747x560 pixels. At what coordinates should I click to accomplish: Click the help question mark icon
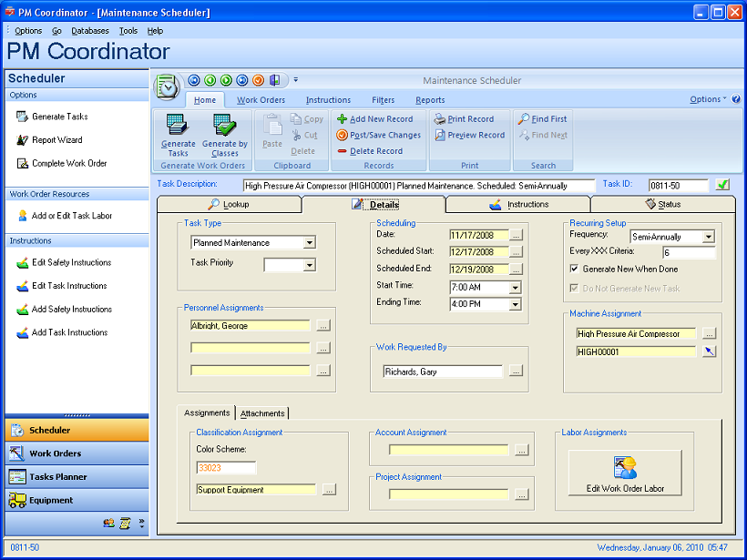click(x=736, y=99)
